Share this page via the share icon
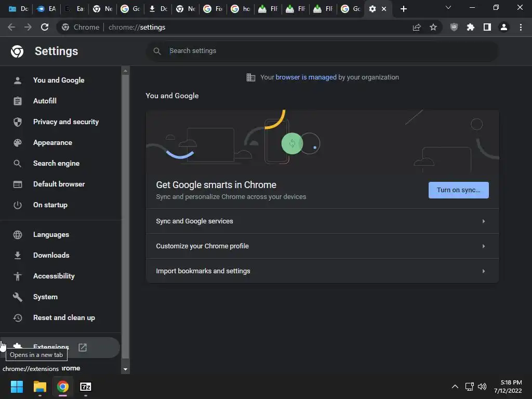The height and width of the screenshot is (399, 532). pos(417,27)
